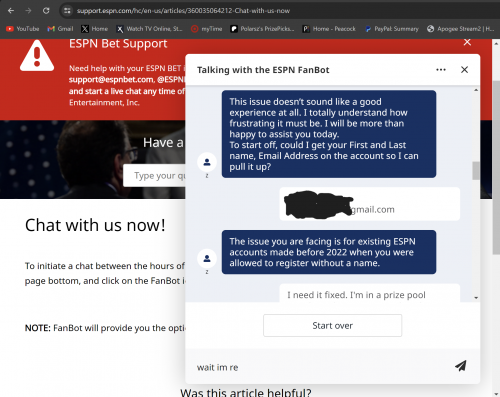This screenshot has height=397, width=500.
Task: Click "Was this article helpful?" text
Action: tap(246, 392)
